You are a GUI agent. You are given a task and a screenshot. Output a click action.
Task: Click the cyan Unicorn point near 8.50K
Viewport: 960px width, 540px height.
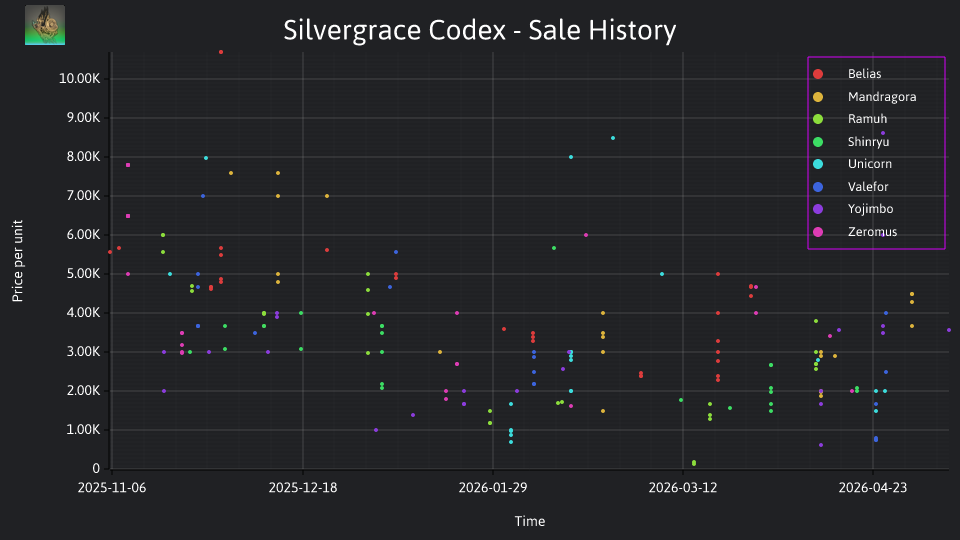tap(613, 138)
